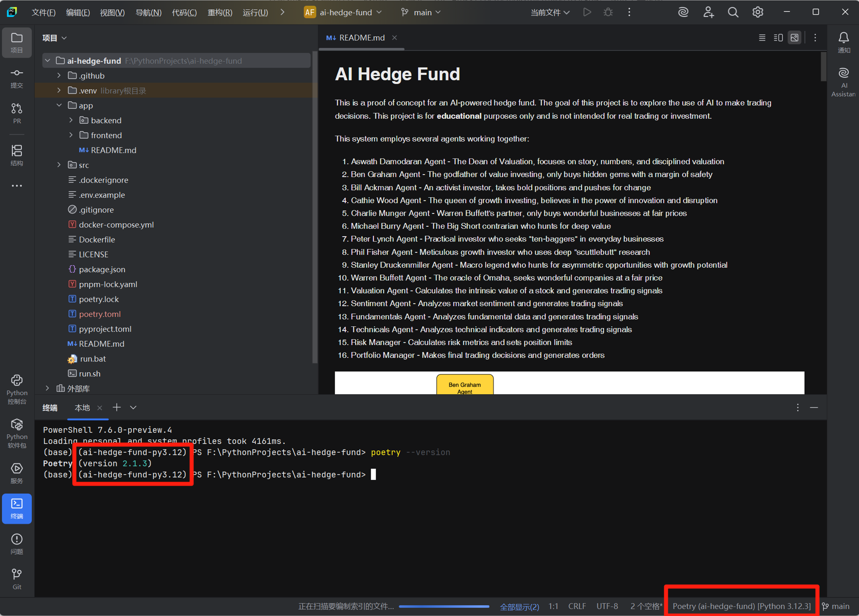This screenshot has width=859, height=616.
Task: Open the Structure tool window
Action: (x=17, y=154)
